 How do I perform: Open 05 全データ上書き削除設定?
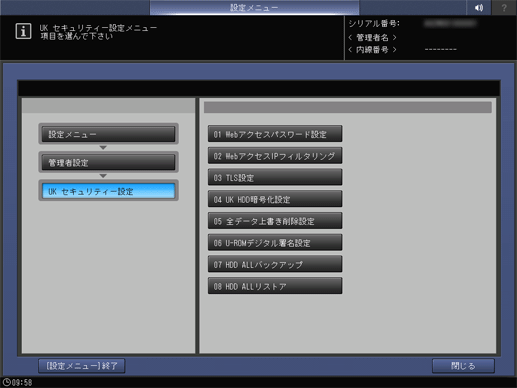(x=275, y=221)
